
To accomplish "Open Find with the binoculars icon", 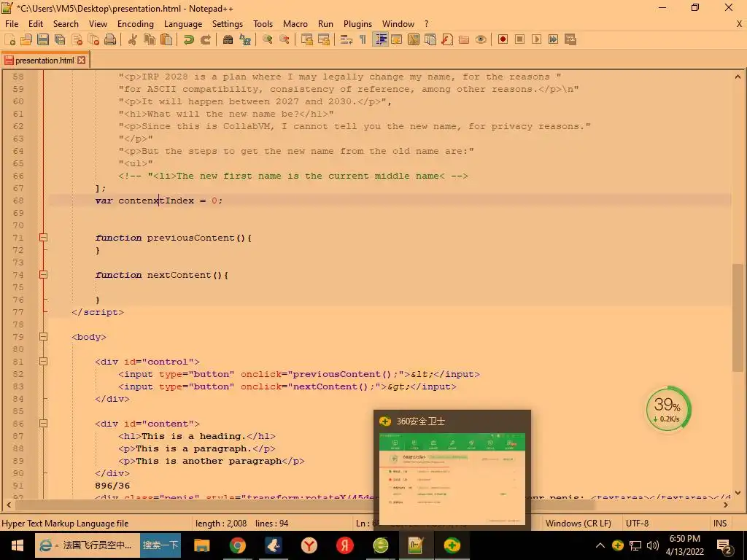I will tap(228, 39).
